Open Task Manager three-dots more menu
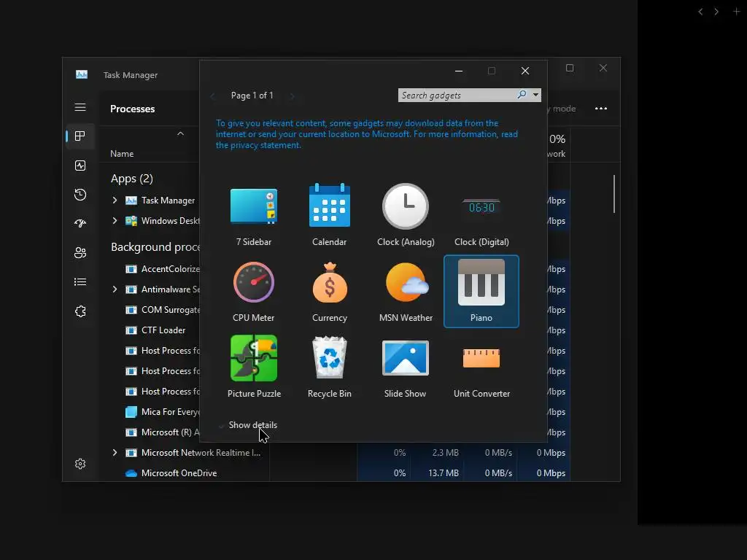The height and width of the screenshot is (560, 747). tap(601, 109)
